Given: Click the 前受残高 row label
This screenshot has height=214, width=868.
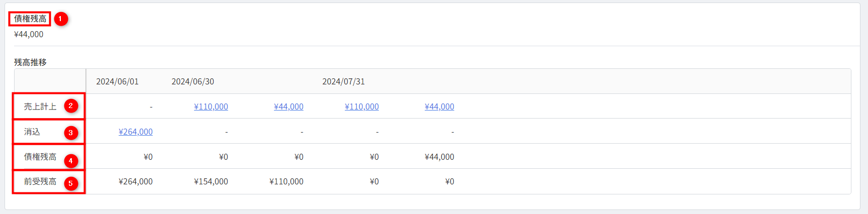Looking at the screenshot, I should tap(40, 181).
